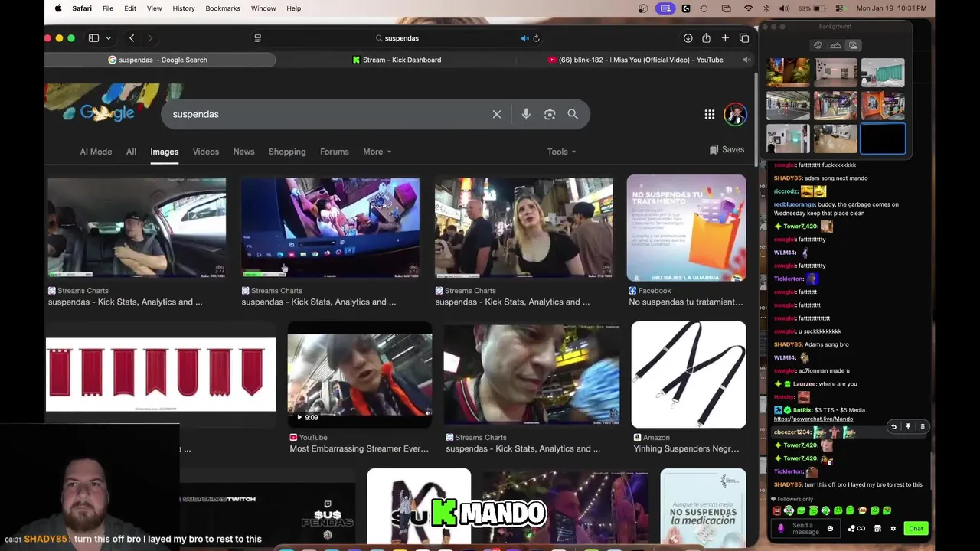
Task: Open the black suspenders Amazon image
Action: pyautogui.click(x=688, y=374)
